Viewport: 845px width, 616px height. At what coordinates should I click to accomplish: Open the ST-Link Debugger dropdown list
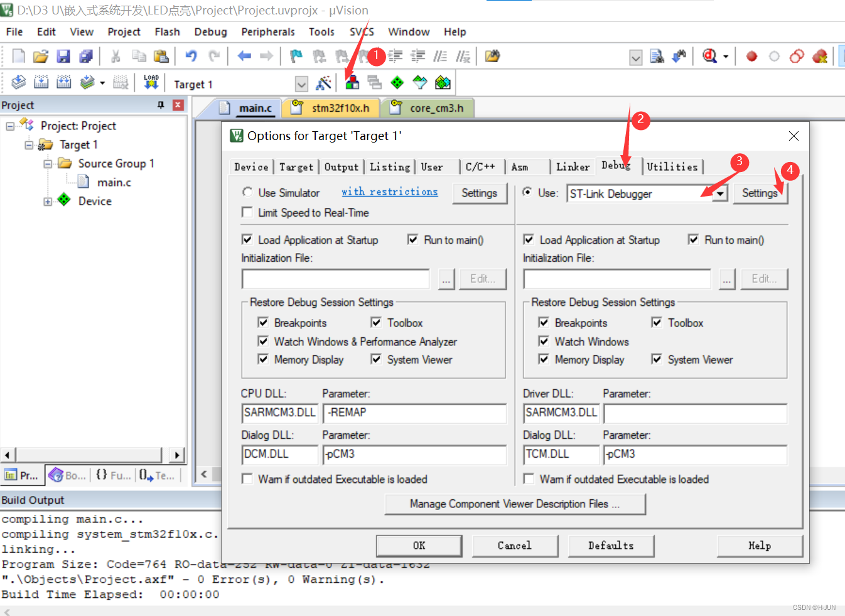point(720,193)
